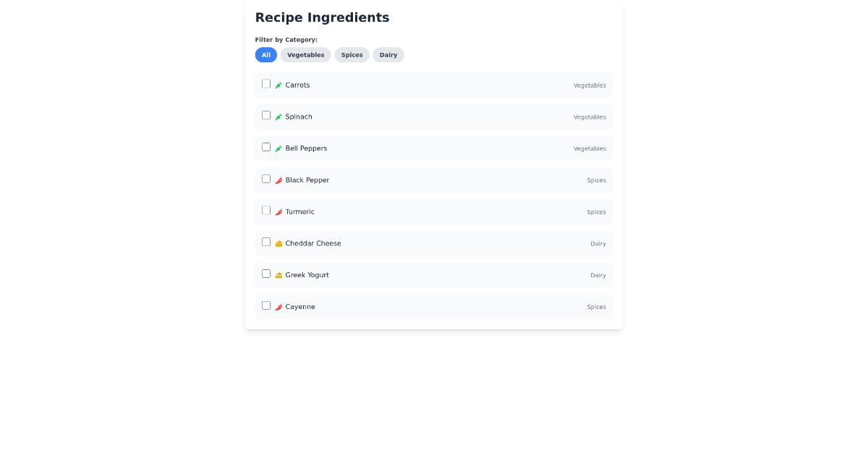Check the Black Pepper checkbox
This screenshot has width=868, height=456.
click(266, 179)
